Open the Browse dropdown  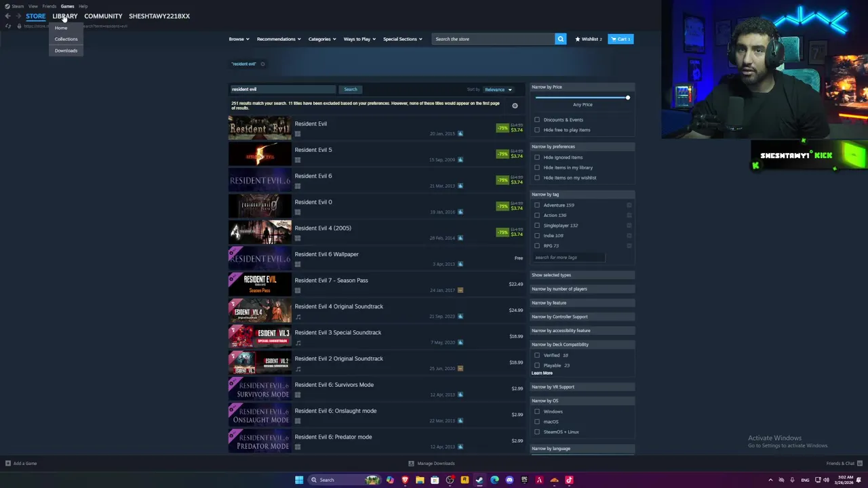238,39
